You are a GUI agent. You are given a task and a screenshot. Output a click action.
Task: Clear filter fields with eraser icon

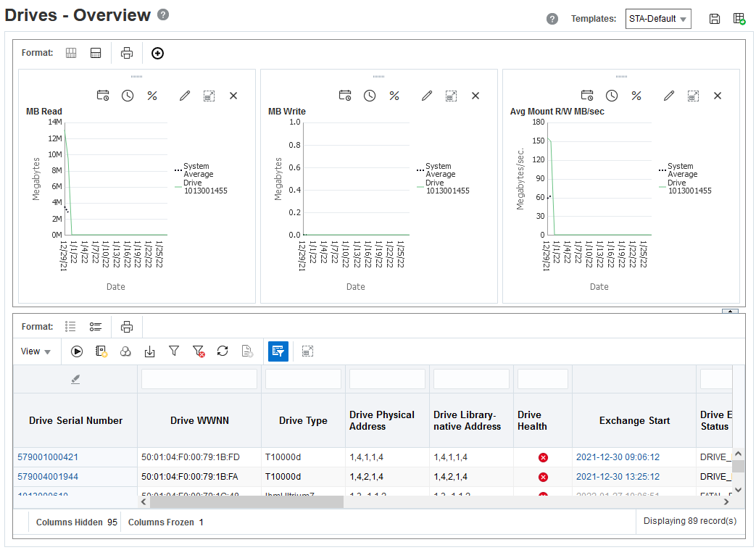click(x=75, y=380)
